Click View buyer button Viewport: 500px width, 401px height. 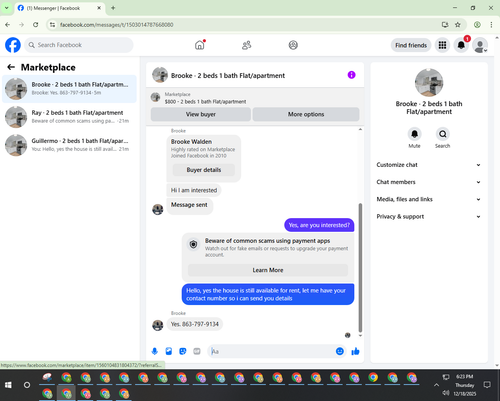201,114
